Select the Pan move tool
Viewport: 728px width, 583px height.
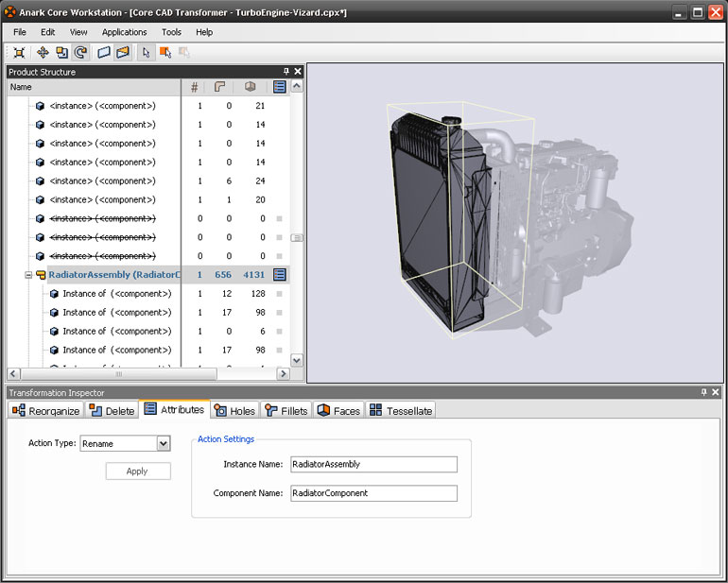[43, 53]
